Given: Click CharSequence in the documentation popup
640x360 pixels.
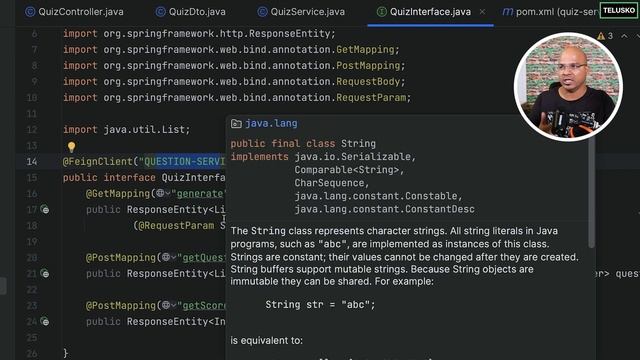Looking at the screenshot, I should tap(329, 183).
